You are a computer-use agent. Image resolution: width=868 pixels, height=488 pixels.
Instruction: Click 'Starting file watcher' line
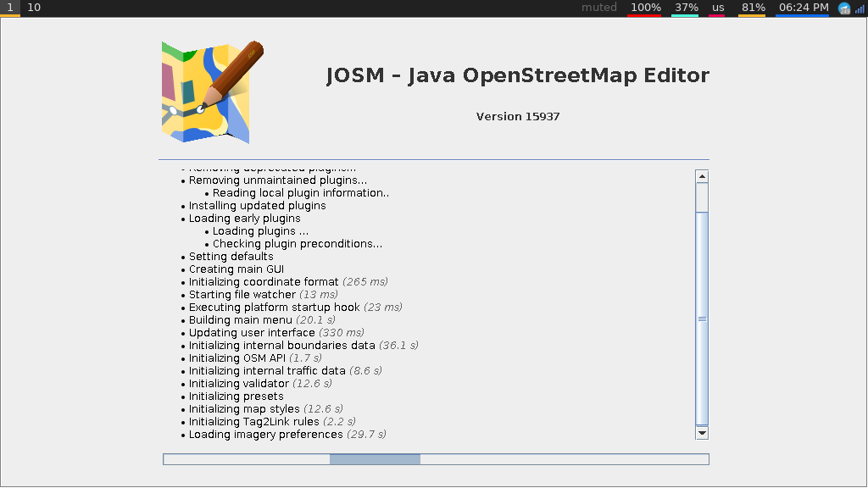click(263, 294)
